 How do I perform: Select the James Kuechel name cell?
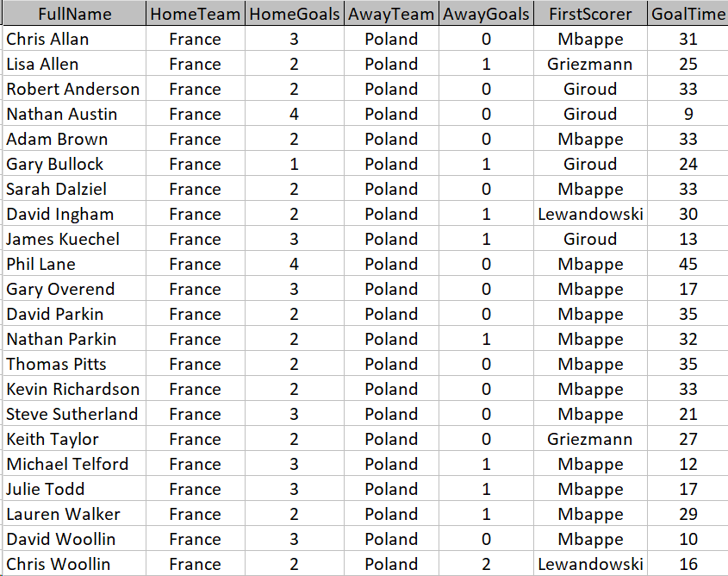click(x=75, y=239)
